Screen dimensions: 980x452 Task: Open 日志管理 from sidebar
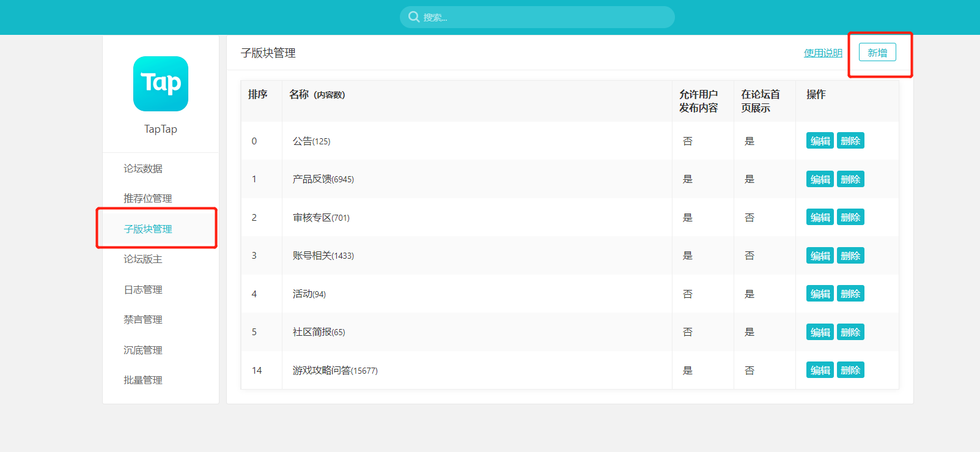143,289
